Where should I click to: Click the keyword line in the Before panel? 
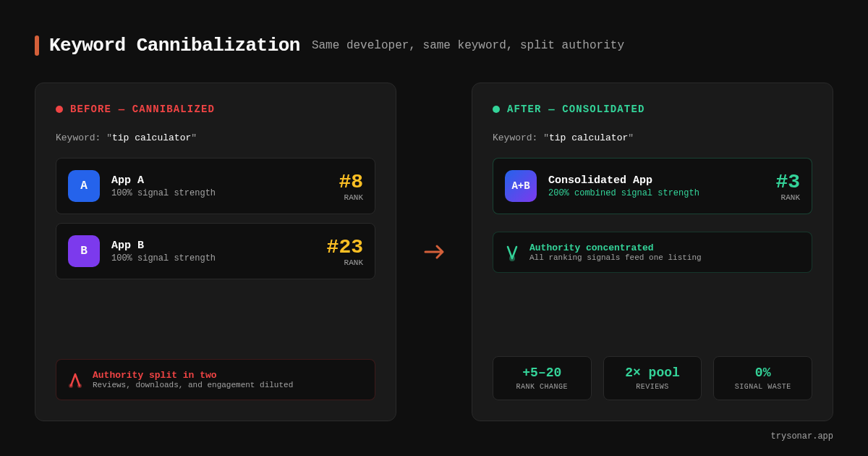127,138
